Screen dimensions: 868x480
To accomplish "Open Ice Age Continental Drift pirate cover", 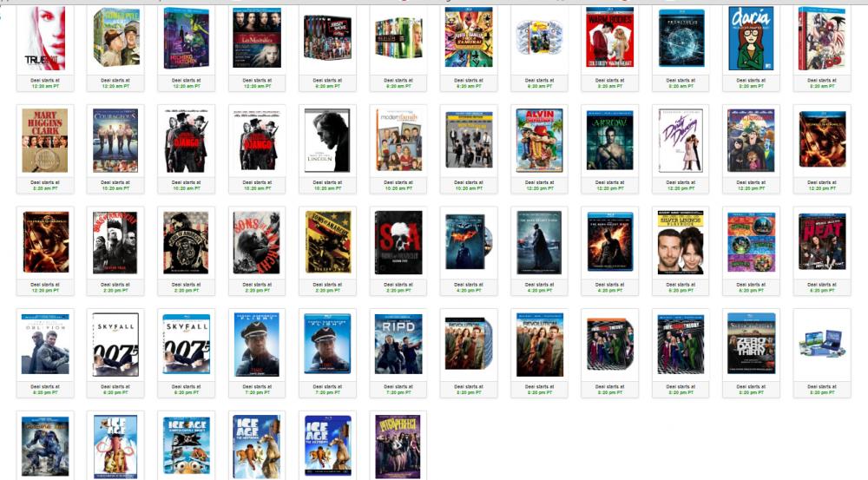I will (187, 446).
